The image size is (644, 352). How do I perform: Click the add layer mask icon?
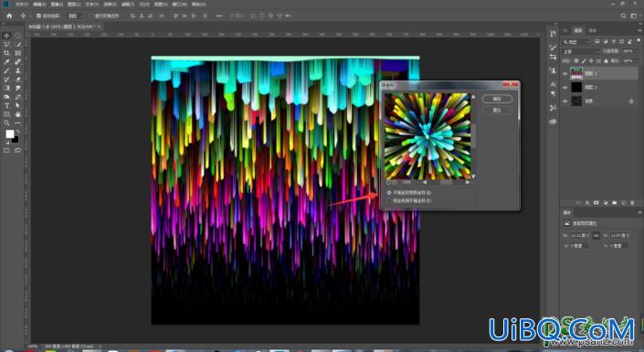(596, 203)
